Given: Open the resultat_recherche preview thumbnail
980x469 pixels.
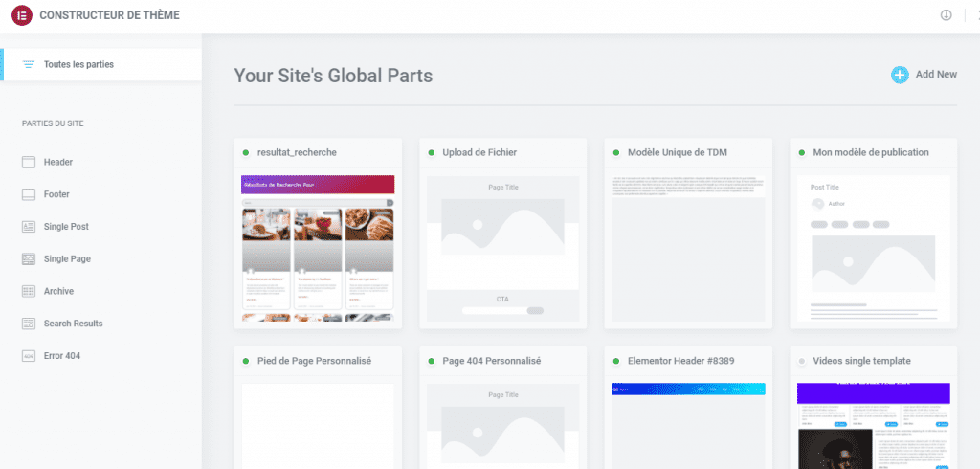Looking at the screenshot, I should pos(318,248).
